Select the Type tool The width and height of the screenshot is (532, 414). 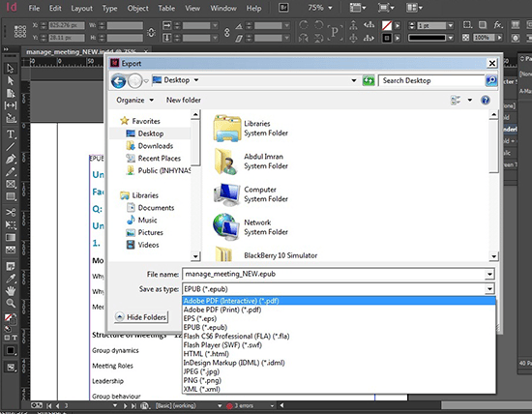[x=11, y=134]
